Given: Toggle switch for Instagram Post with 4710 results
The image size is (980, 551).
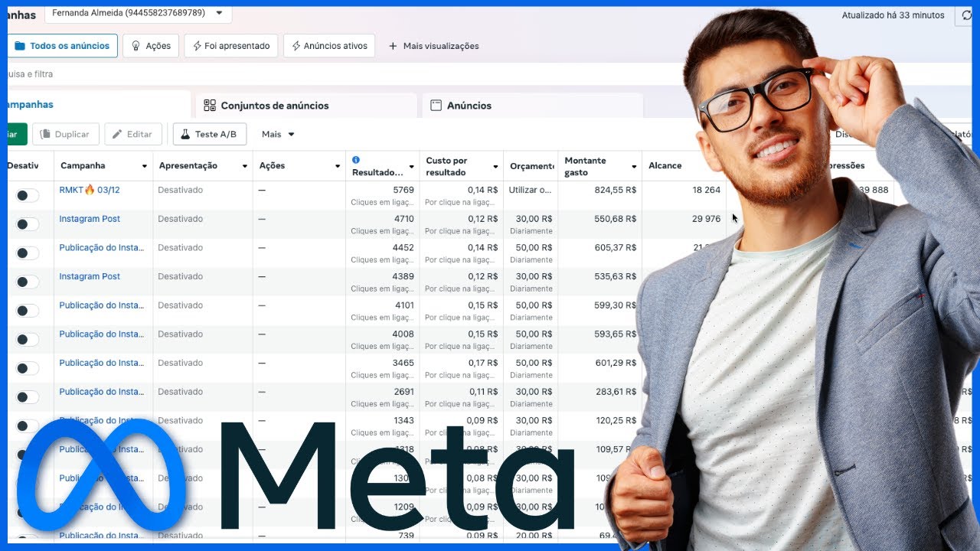Looking at the screenshot, I should (27, 224).
